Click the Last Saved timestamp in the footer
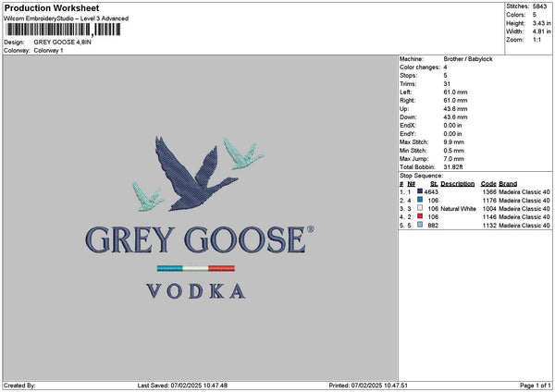This screenshot has height=392, width=555. click(x=182, y=386)
